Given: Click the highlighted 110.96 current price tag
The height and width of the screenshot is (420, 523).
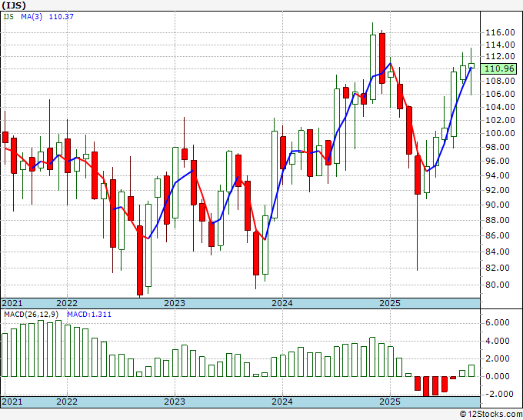Looking at the screenshot, I should click(x=499, y=68).
